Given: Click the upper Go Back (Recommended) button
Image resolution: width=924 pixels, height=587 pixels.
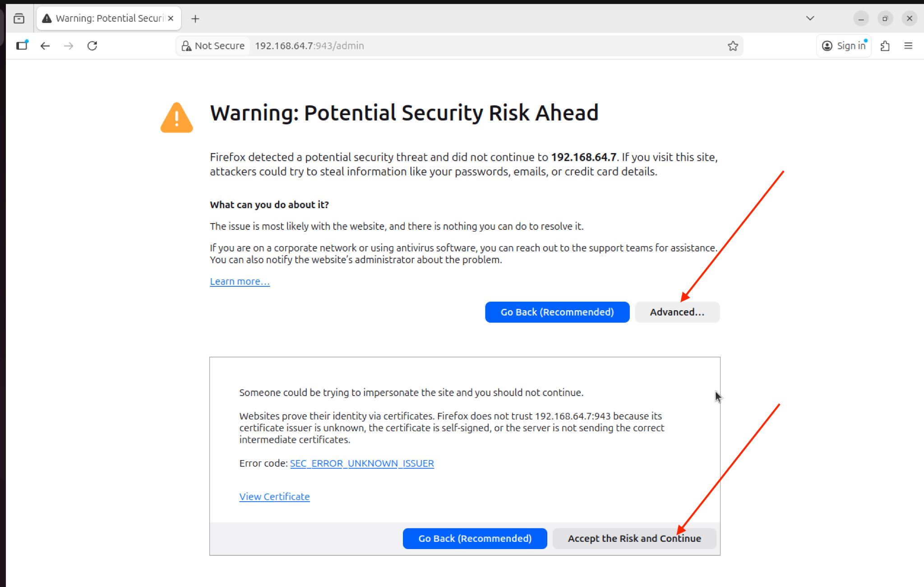Looking at the screenshot, I should click(557, 312).
